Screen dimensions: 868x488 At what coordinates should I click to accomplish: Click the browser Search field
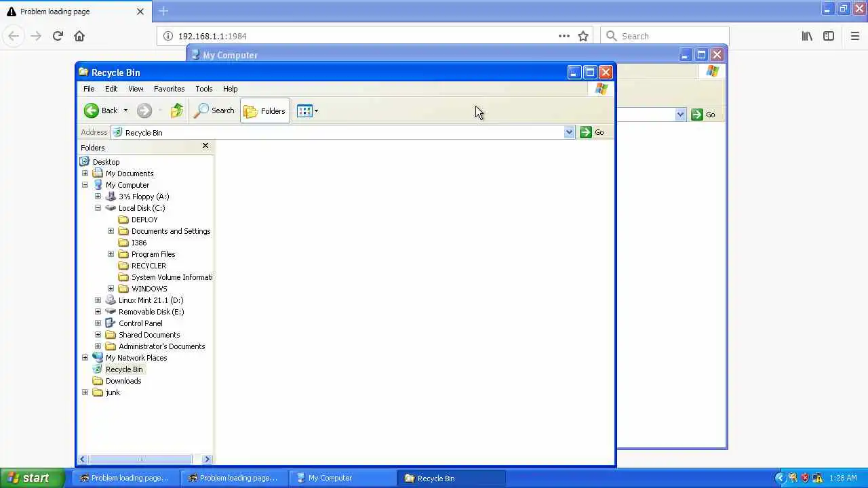665,36
